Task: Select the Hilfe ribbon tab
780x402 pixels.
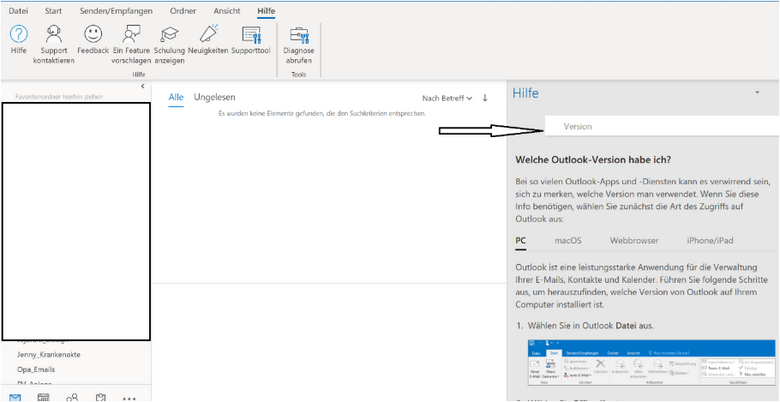Action: pyautogui.click(x=267, y=10)
